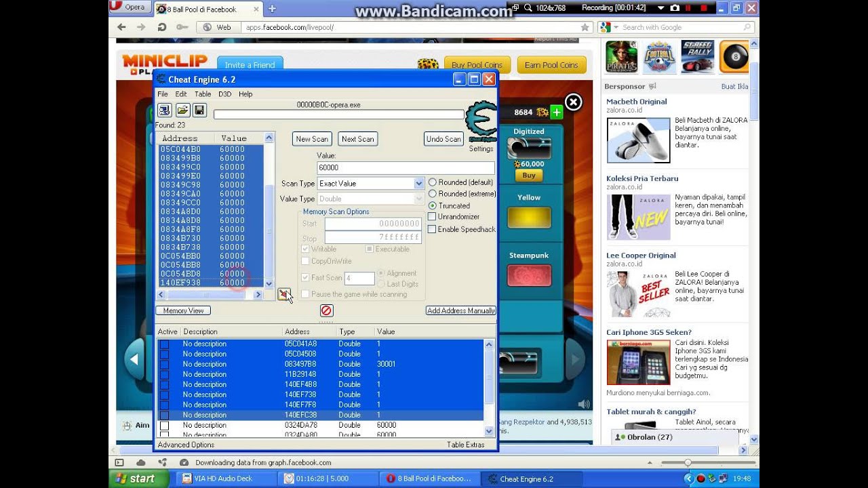Open the Edit menu in Cheat Engine

point(181,94)
